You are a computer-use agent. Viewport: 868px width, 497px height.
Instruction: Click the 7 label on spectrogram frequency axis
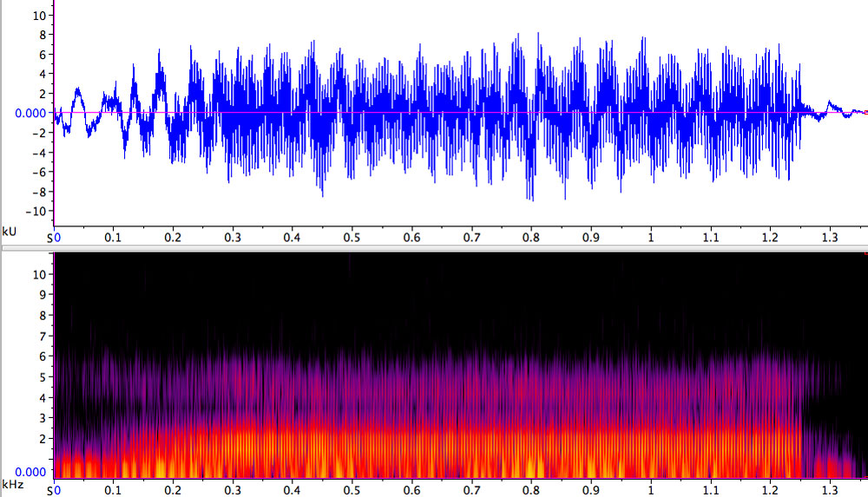pyautogui.click(x=43, y=336)
